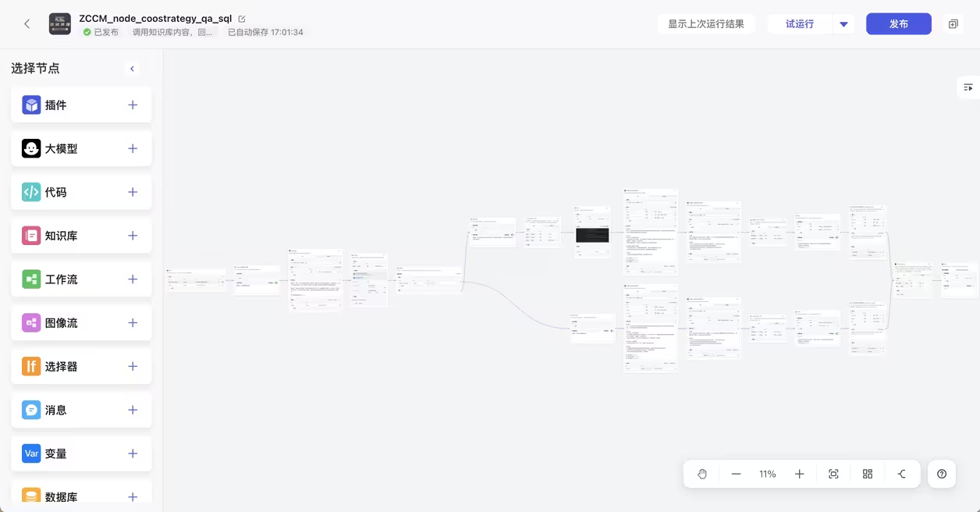Collapse the 选择节点 side panel
This screenshot has width=980, height=512.
coord(133,69)
